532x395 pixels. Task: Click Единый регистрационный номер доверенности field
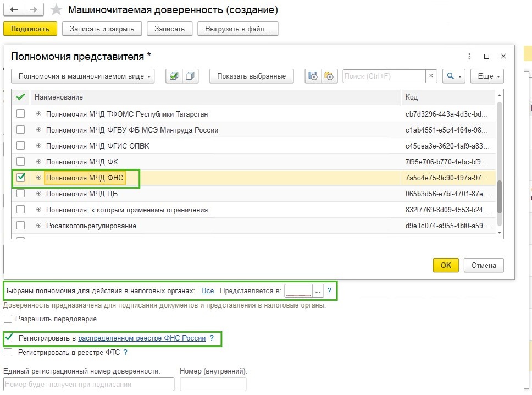(88, 385)
